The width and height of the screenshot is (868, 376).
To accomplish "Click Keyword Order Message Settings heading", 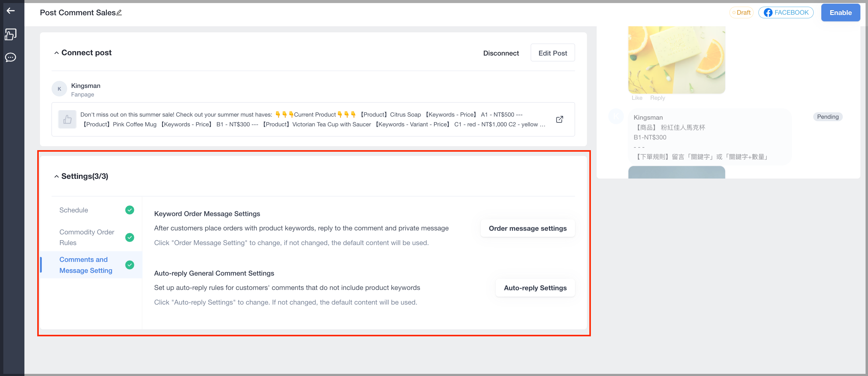I will pyautogui.click(x=207, y=214).
